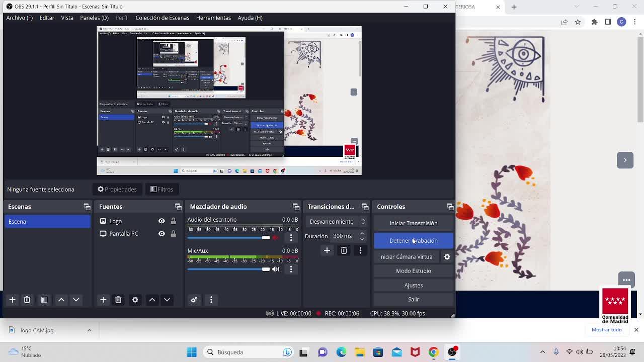Open virtual camera settings gear icon
Screen dimensions: 644x362
click(447, 257)
